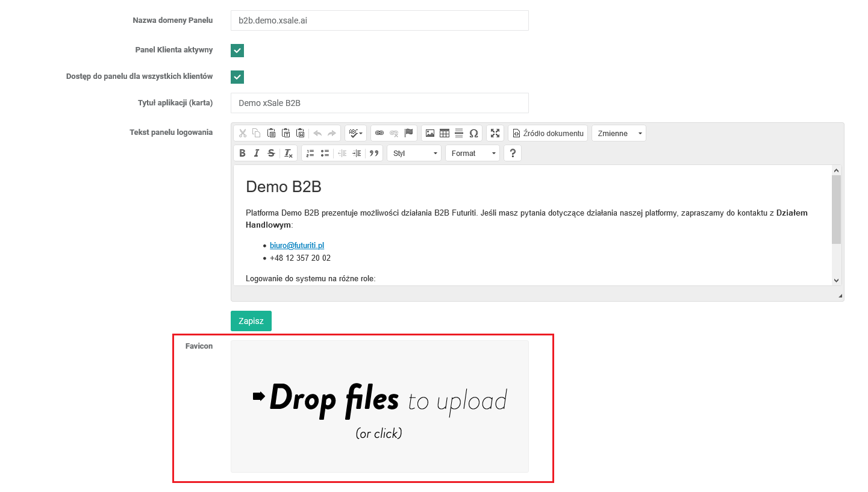Click the Bold formatting icon
Image resolution: width=868 pixels, height=492 pixels.
242,153
